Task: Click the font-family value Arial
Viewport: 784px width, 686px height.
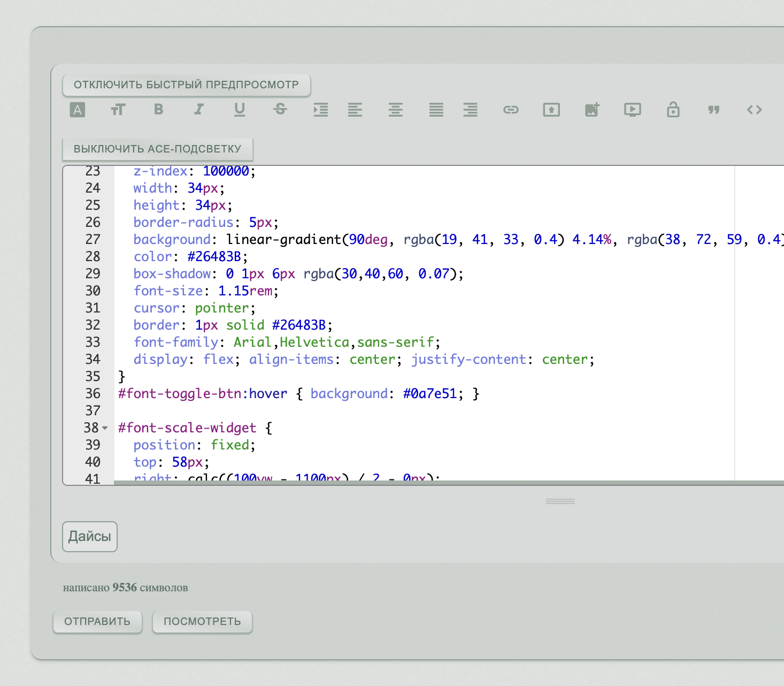Action: point(252,342)
